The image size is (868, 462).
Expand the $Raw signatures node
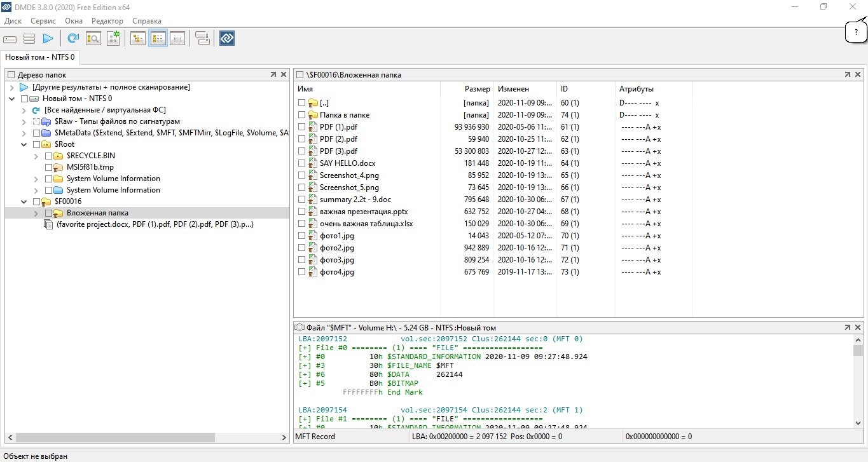pos(24,121)
